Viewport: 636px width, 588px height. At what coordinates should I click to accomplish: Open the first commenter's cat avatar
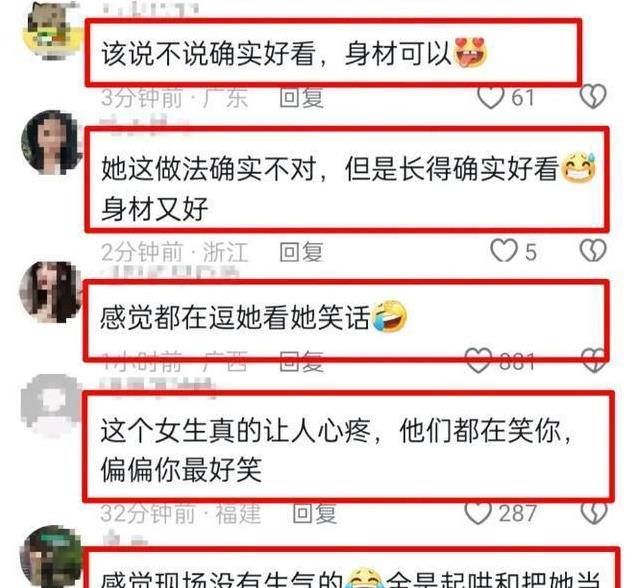pyautogui.click(x=52, y=30)
